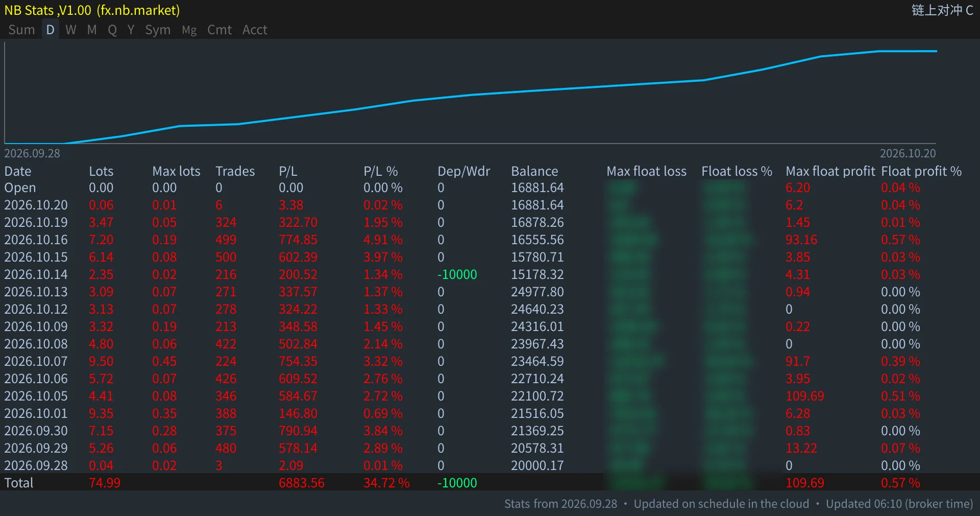Viewport: 980px width, 516px height.
Task: Click the Float loss % header
Action: pos(737,171)
